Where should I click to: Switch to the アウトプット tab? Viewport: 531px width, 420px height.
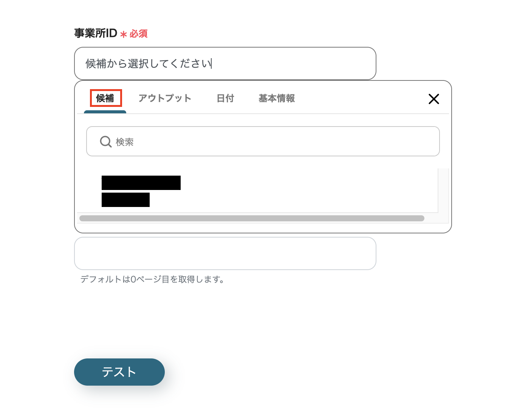(165, 98)
